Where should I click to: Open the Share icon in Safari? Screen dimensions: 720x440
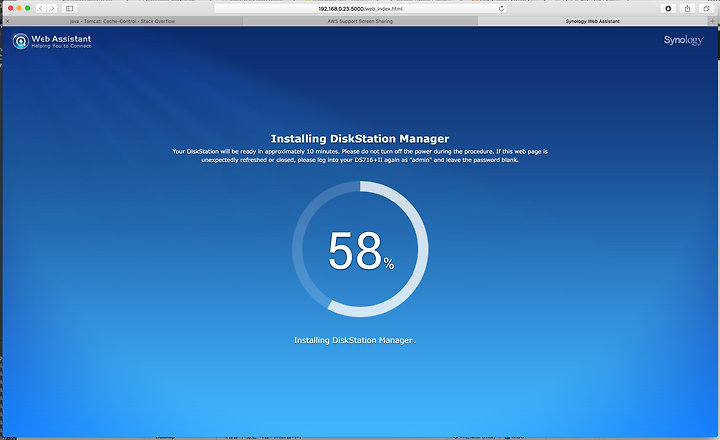(x=687, y=8)
